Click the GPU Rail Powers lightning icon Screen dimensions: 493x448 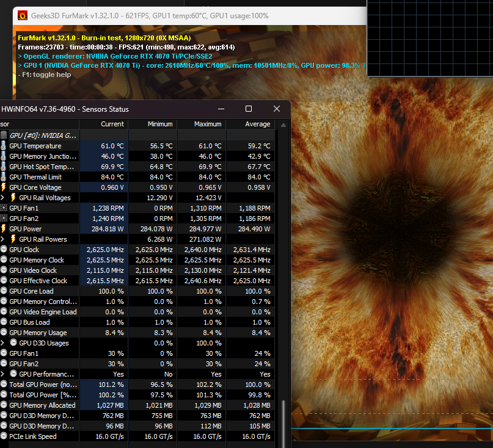(x=13, y=239)
